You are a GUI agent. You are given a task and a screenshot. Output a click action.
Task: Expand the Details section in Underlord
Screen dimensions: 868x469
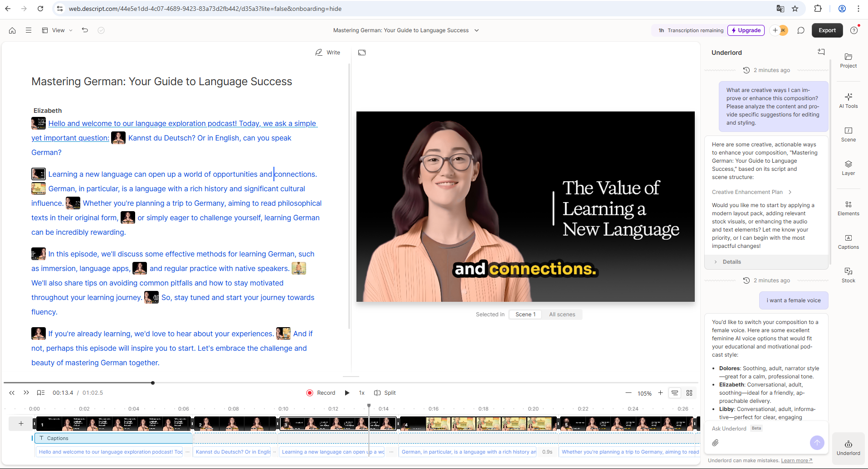click(731, 262)
